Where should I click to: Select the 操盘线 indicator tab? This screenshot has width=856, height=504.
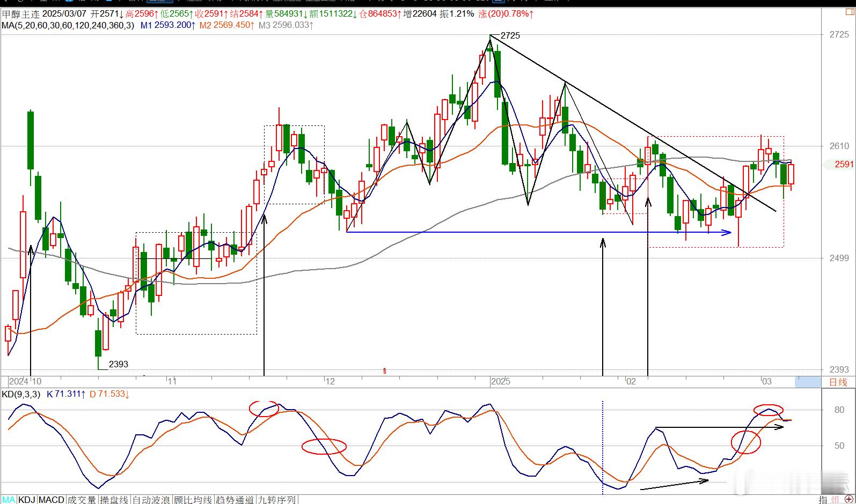click(x=114, y=500)
